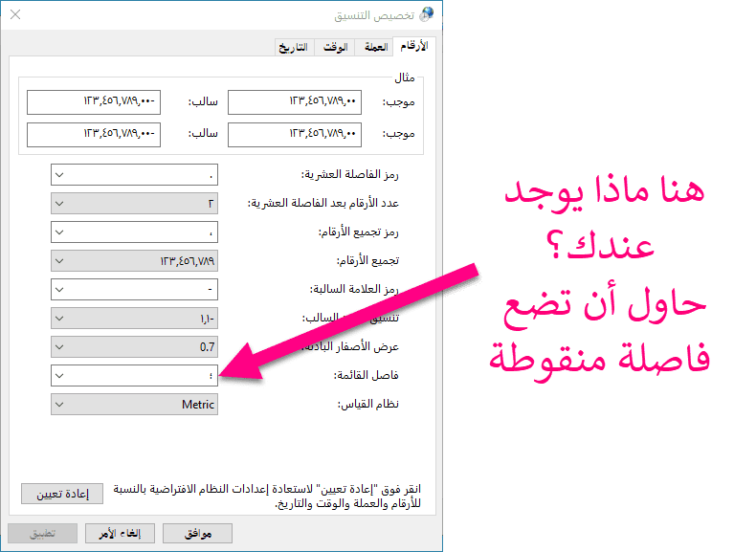This screenshot has width=756, height=552.
Task: Click the second سالب sample box
Action: click(94, 135)
